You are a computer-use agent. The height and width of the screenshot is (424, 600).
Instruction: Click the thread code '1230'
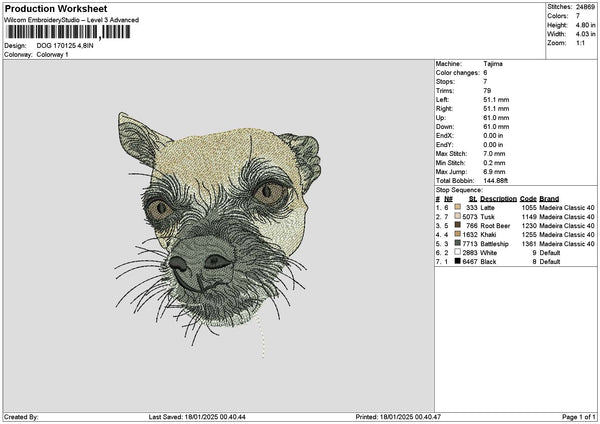529,225
